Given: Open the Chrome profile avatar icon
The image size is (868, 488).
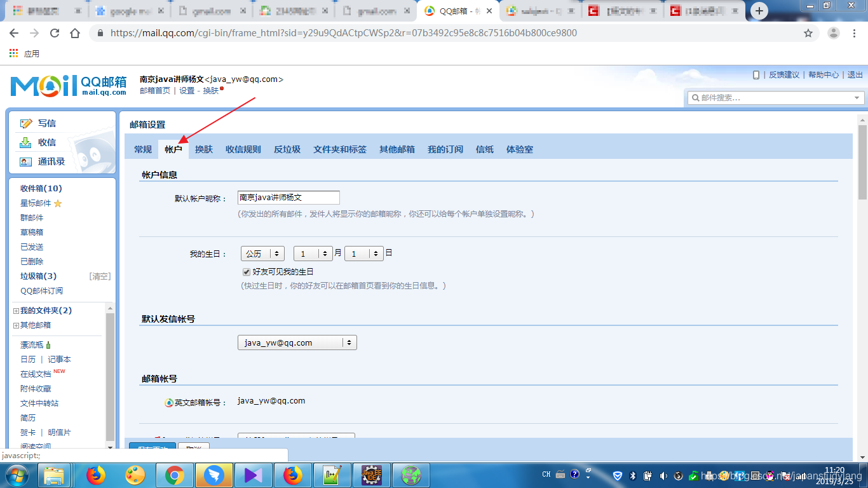Looking at the screenshot, I should (x=834, y=33).
